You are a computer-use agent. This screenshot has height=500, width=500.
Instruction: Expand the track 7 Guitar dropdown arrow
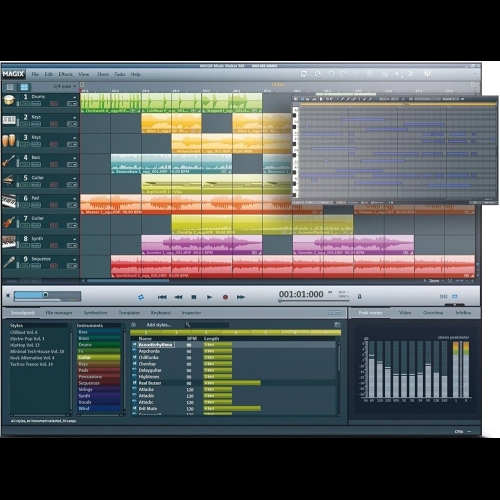tap(75, 219)
